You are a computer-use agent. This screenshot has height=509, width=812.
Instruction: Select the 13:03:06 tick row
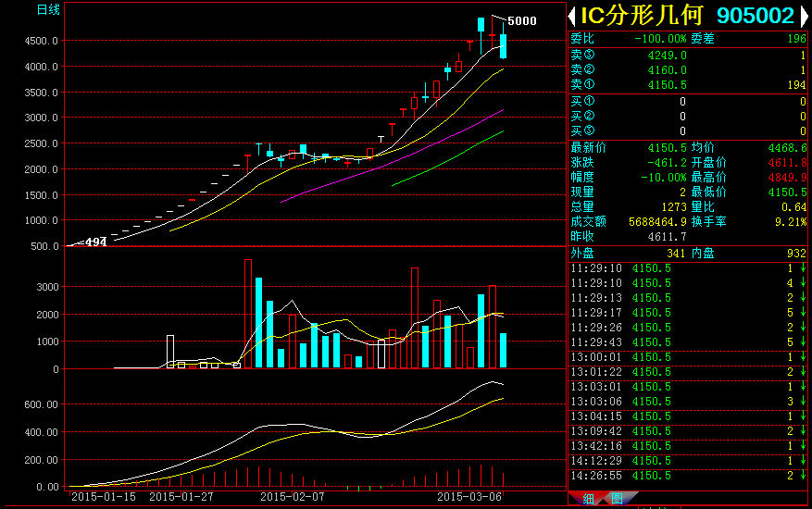(x=688, y=402)
